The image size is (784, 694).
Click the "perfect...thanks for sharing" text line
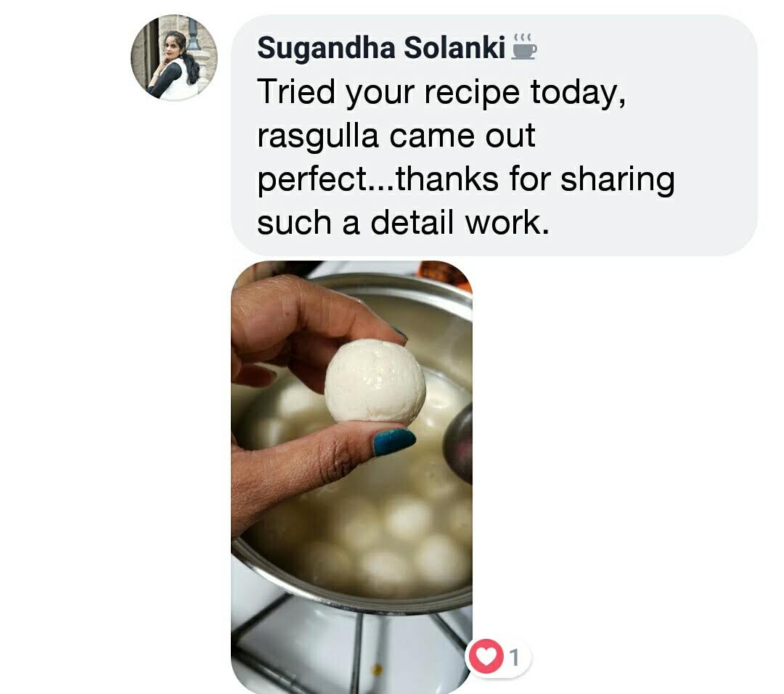(x=466, y=179)
